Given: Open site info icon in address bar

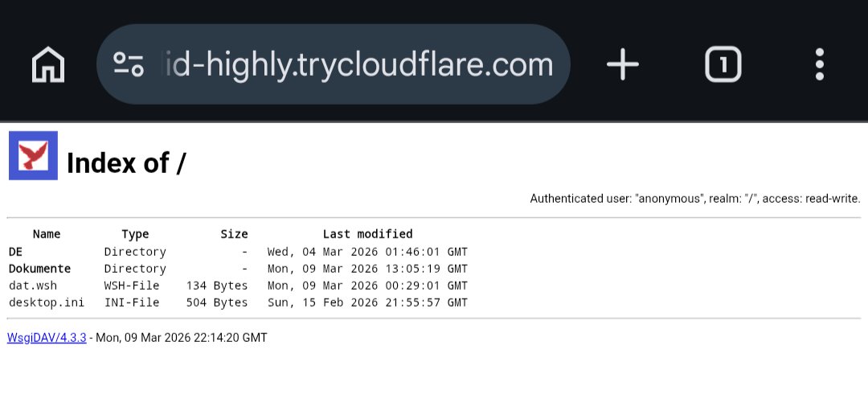Looking at the screenshot, I should tap(129, 64).
